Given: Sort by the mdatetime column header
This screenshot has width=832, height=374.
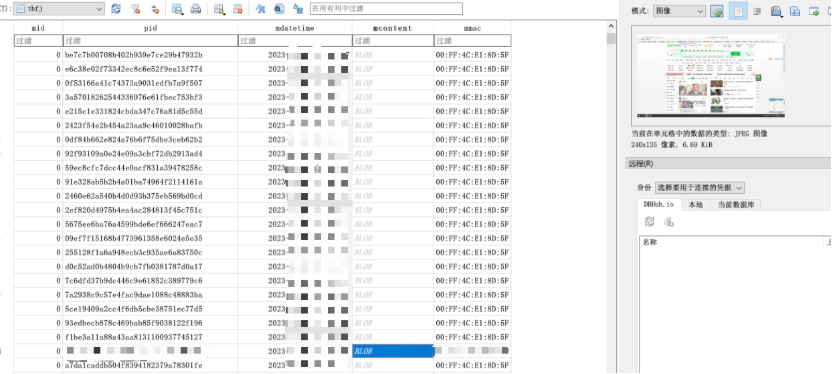Looking at the screenshot, I should click(294, 28).
